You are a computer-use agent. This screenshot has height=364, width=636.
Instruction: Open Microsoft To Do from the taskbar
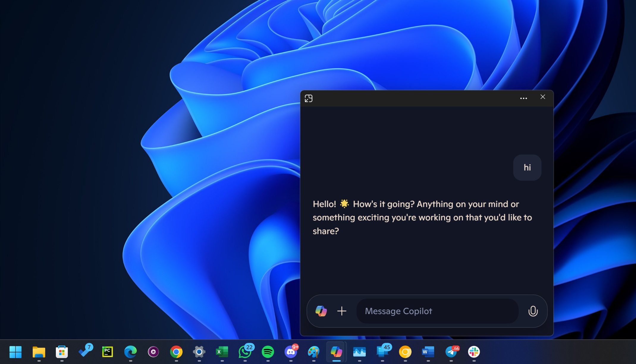click(x=85, y=352)
